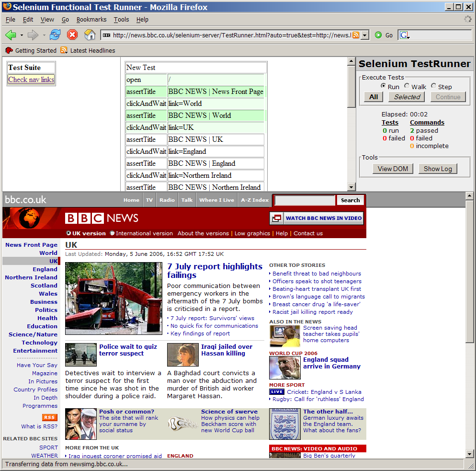Open the Edit menu
Image resolution: width=476 pixels, height=471 pixels.
28,20
